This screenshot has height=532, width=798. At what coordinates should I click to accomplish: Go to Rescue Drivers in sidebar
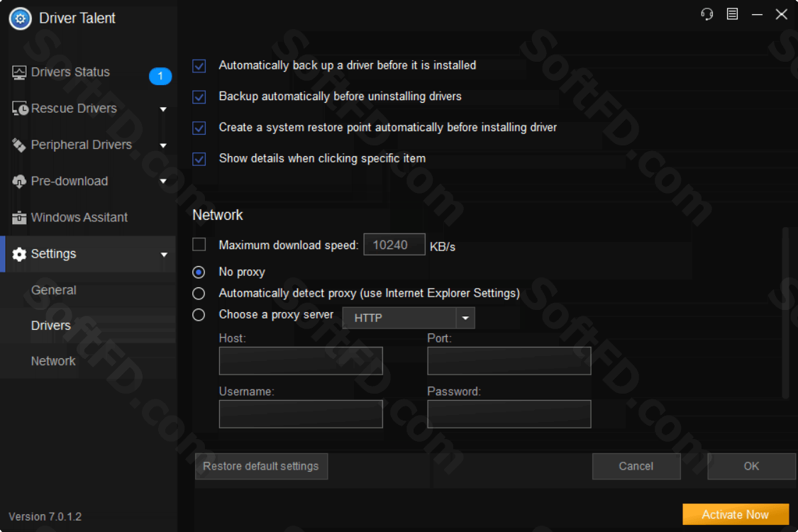89,109
